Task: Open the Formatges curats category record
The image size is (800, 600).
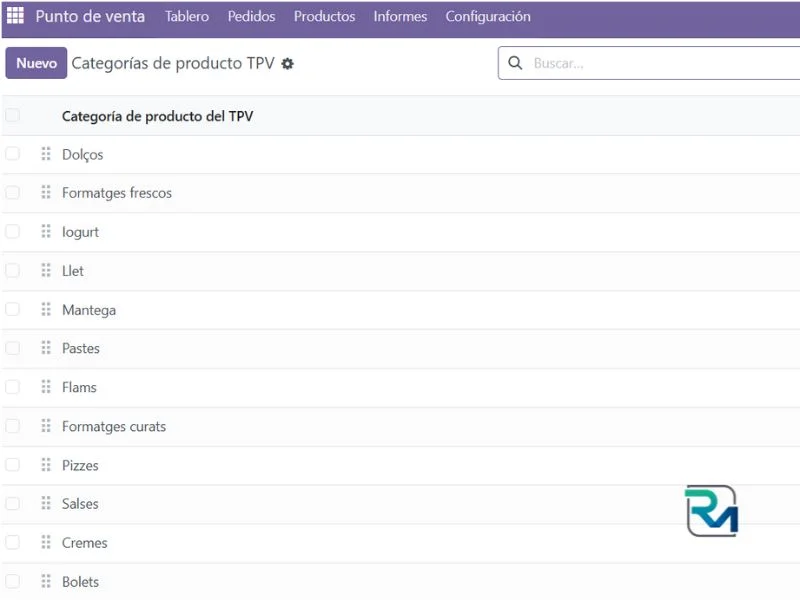Action: 114,427
